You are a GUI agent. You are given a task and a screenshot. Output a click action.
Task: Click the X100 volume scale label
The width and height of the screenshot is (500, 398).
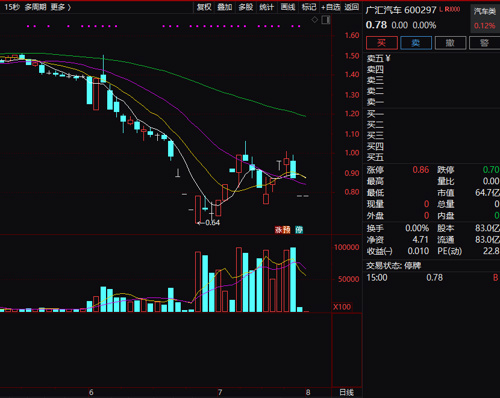click(x=342, y=307)
